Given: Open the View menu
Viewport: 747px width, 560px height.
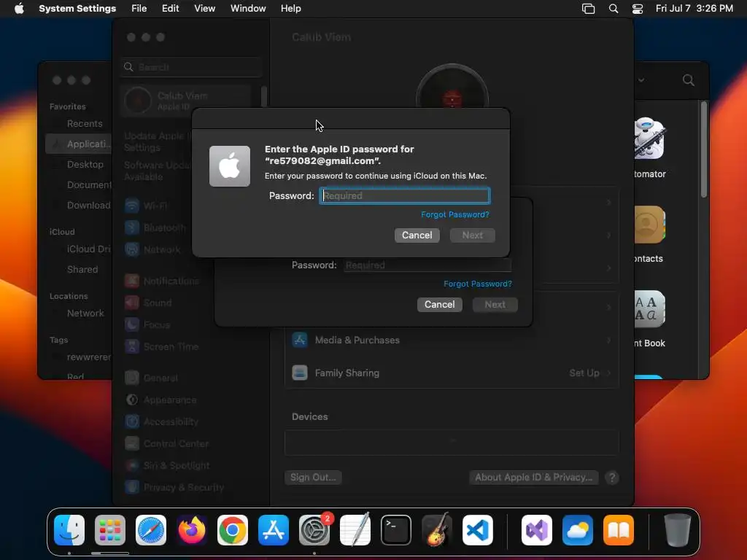Looking at the screenshot, I should pyautogui.click(x=205, y=9).
